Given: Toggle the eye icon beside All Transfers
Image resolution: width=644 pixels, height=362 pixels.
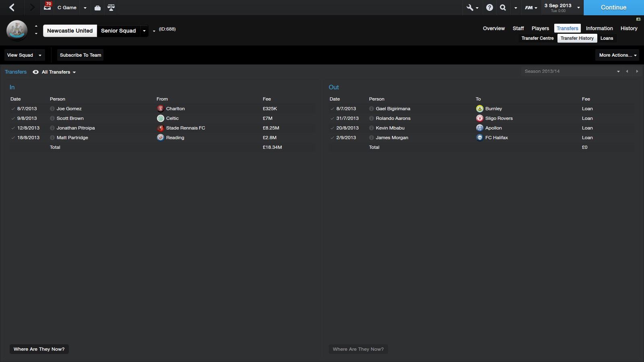Looking at the screenshot, I should pyautogui.click(x=35, y=72).
